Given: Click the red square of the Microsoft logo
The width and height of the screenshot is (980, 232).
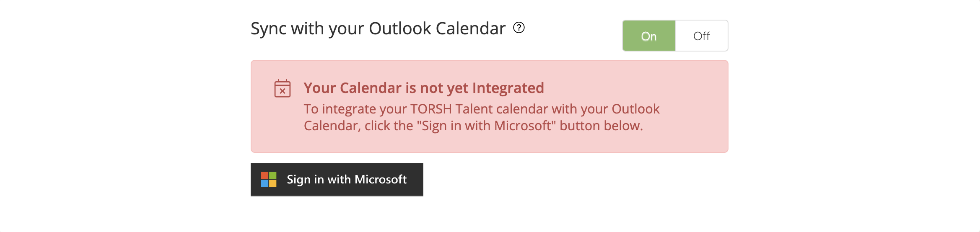Looking at the screenshot, I should (x=264, y=175).
